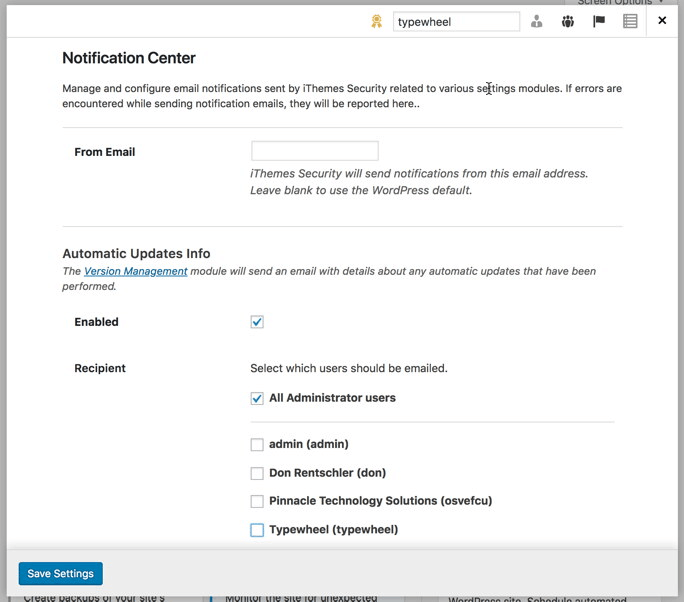Click the single user filter icon
Screen dimensions: 684x602
coord(537,21)
